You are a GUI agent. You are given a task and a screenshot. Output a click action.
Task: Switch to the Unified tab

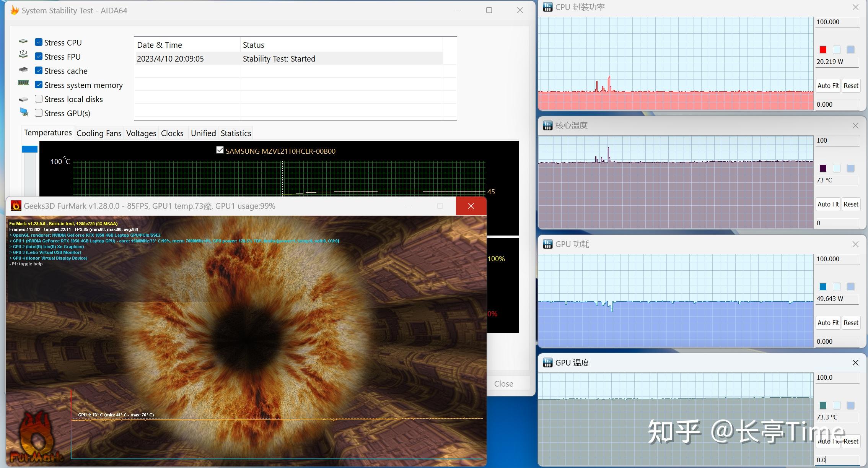203,133
